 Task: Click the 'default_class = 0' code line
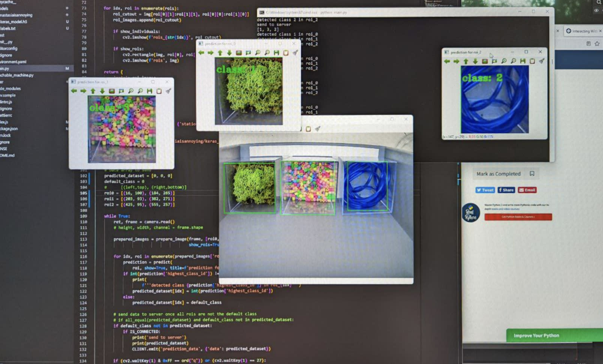(x=124, y=182)
